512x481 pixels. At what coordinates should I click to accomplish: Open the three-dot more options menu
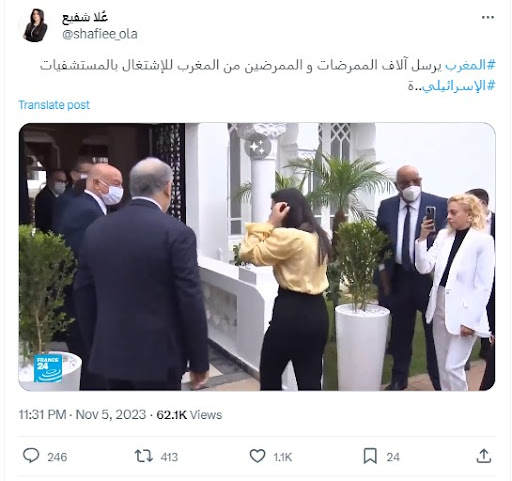pyautogui.click(x=487, y=17)
